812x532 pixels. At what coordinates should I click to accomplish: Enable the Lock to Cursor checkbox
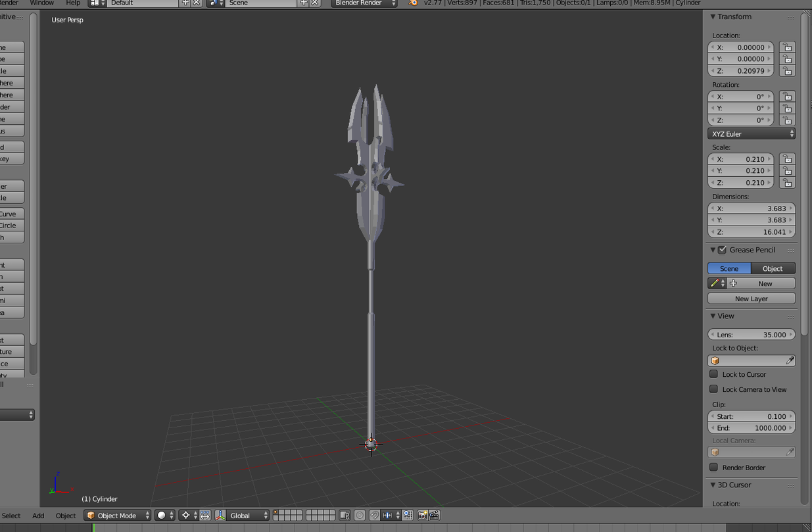(x=713, y=374)
